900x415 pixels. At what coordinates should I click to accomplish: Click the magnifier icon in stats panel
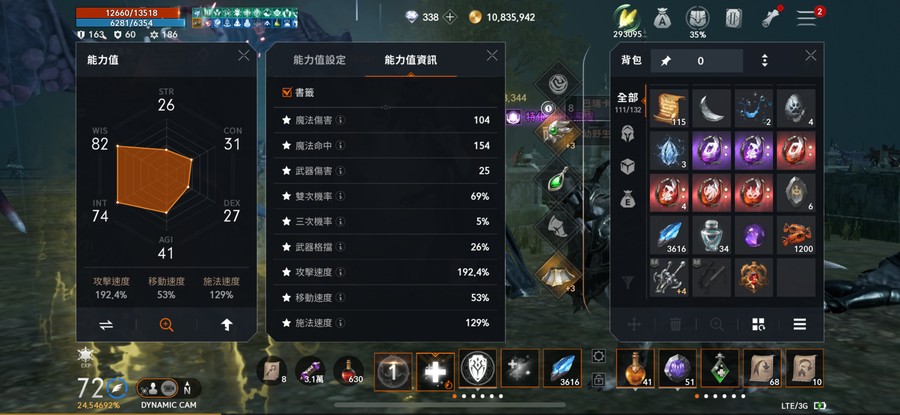click(166, 325)
